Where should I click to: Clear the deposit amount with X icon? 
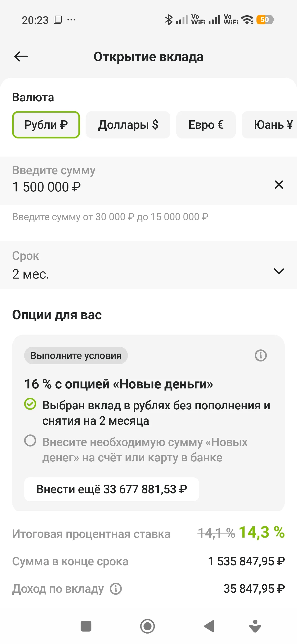[x=278, y=185]
